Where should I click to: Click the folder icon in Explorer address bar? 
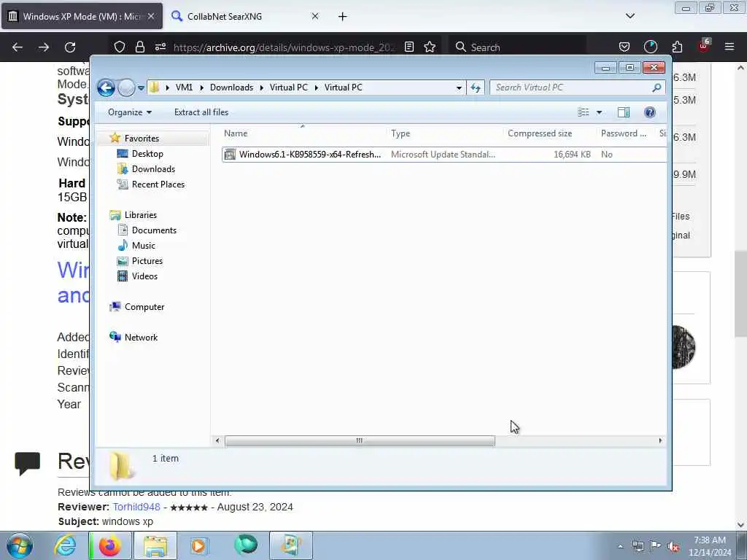click(154, 87)
